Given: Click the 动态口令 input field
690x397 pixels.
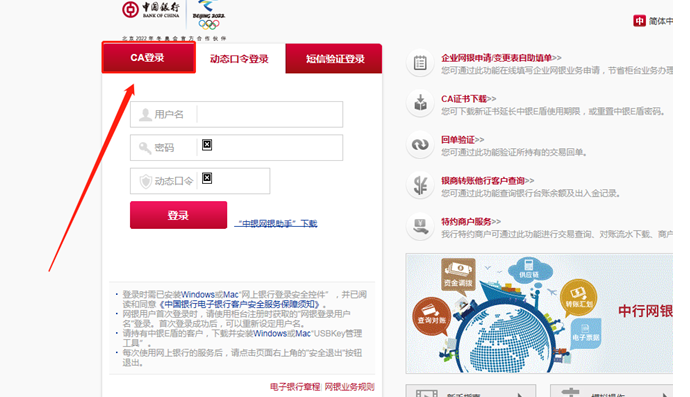Looking at the screenshot, I should tap(200, 181).
